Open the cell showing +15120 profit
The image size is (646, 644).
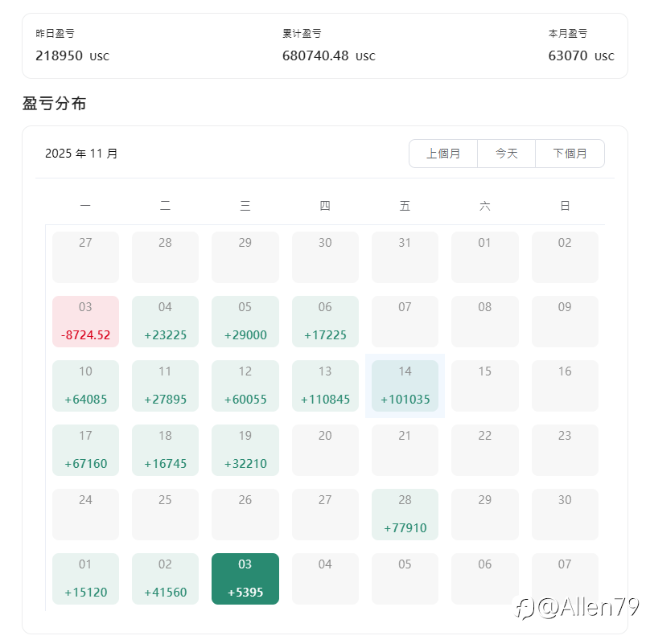85,579
